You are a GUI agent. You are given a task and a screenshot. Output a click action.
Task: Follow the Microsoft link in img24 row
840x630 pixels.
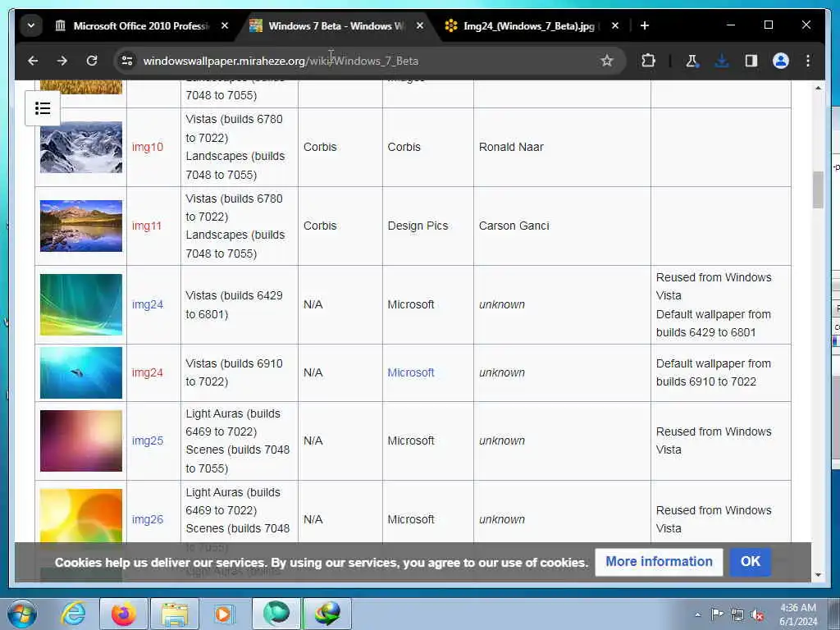click(411, 373)
